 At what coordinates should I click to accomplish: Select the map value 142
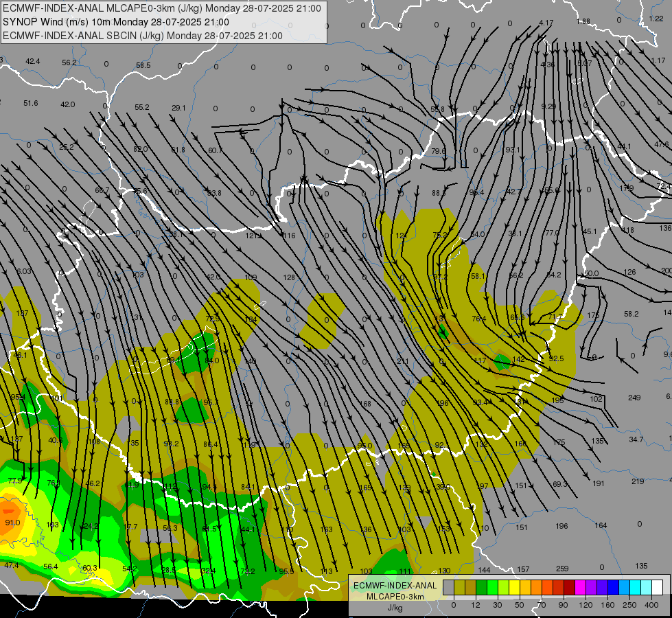(518, 359)
